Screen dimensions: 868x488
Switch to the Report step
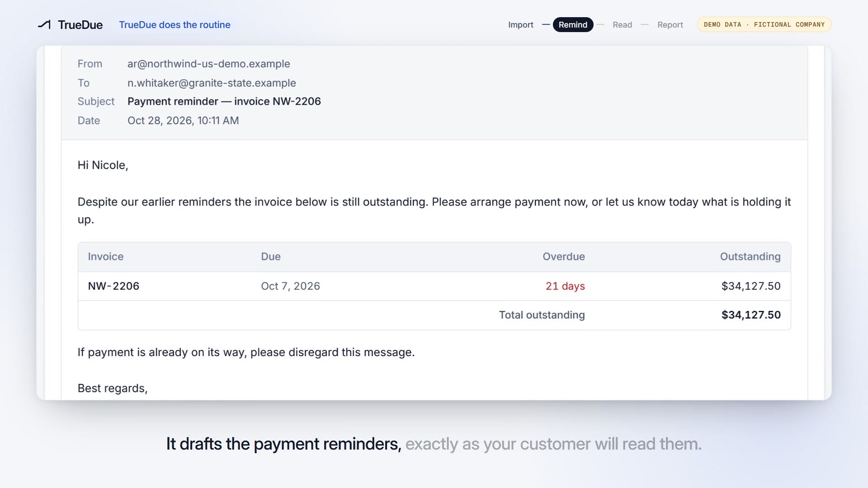670,25
